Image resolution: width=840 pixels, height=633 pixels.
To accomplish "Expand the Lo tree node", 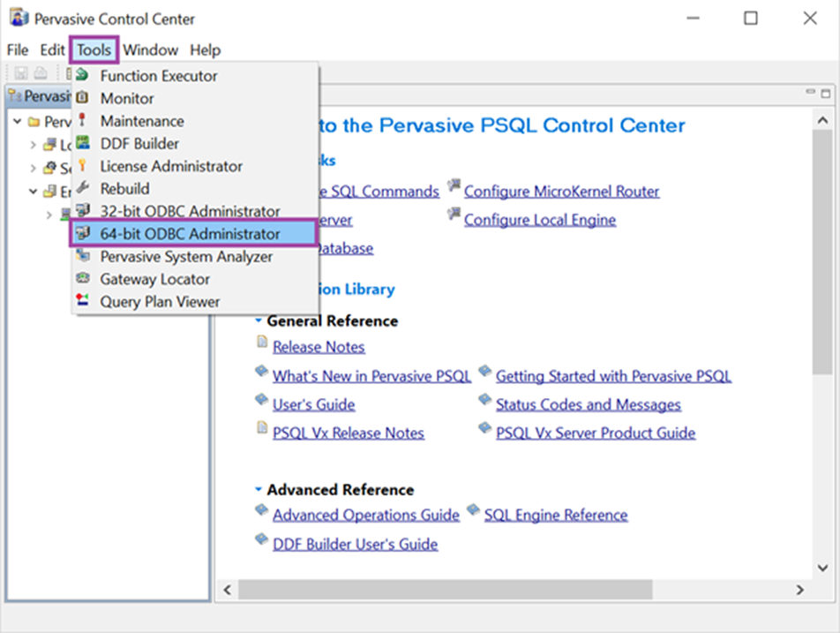I will (34, 145).
